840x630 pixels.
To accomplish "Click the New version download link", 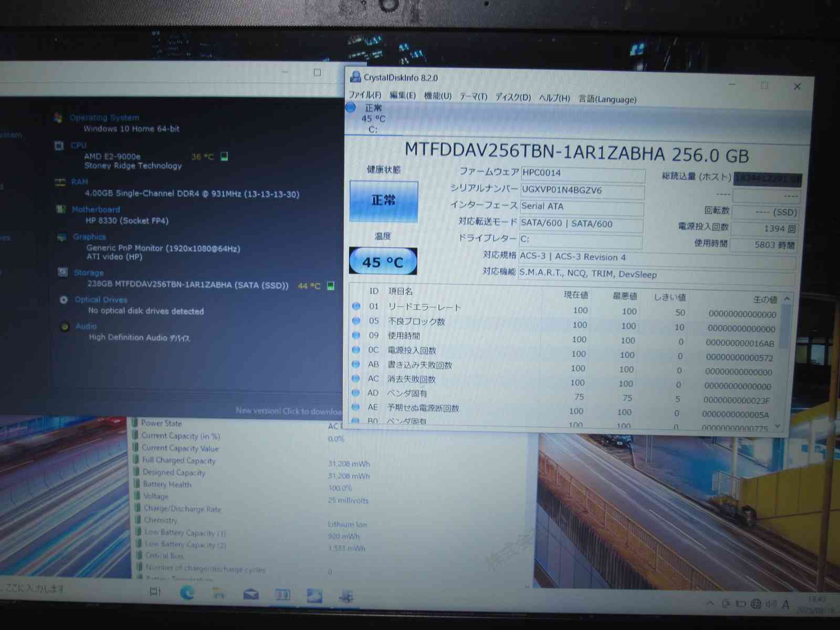I will click(288, 411).
